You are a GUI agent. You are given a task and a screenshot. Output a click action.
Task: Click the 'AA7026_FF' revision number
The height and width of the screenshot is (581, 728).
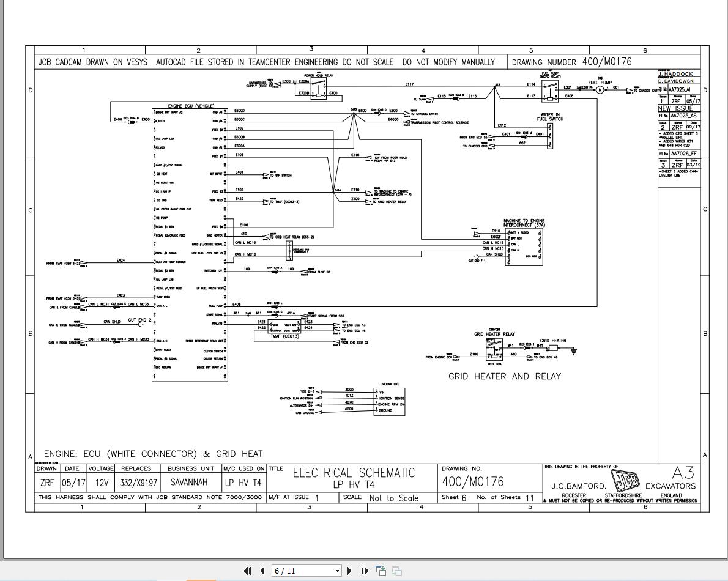click(683, 154)
